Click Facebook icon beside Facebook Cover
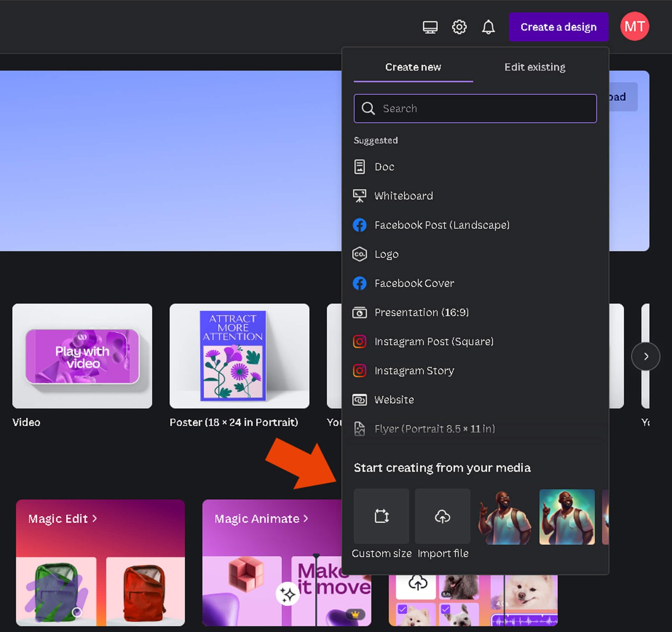 [360, 283]
